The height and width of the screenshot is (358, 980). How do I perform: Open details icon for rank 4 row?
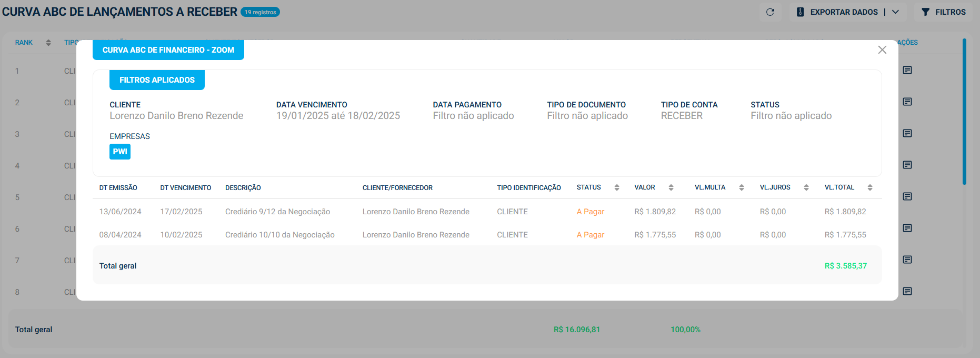coord(907,165)
